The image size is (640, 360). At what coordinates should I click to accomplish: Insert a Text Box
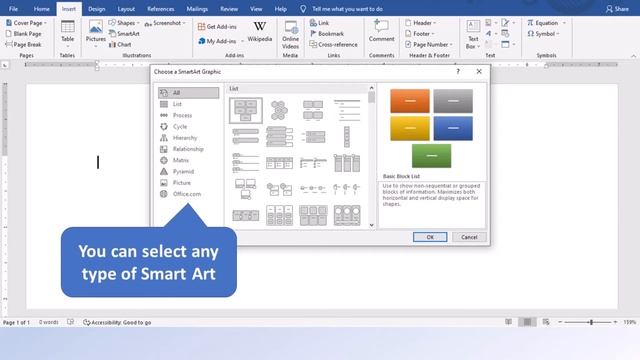click(x=473, y=35)
